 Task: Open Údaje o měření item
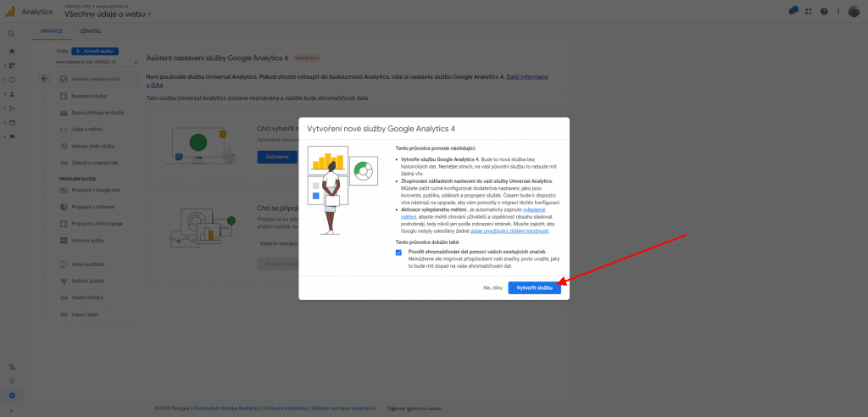[x=87, y=129]
